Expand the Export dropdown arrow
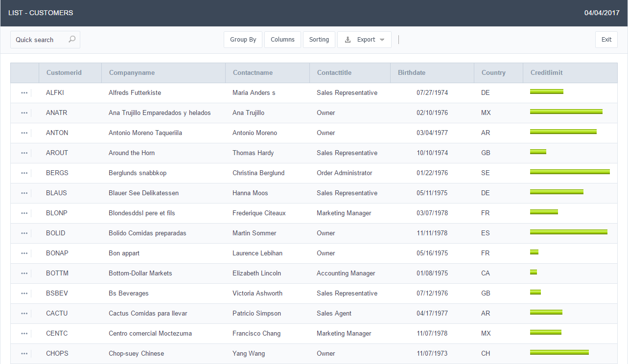The image size is (628, 364). tap(382, 40)
